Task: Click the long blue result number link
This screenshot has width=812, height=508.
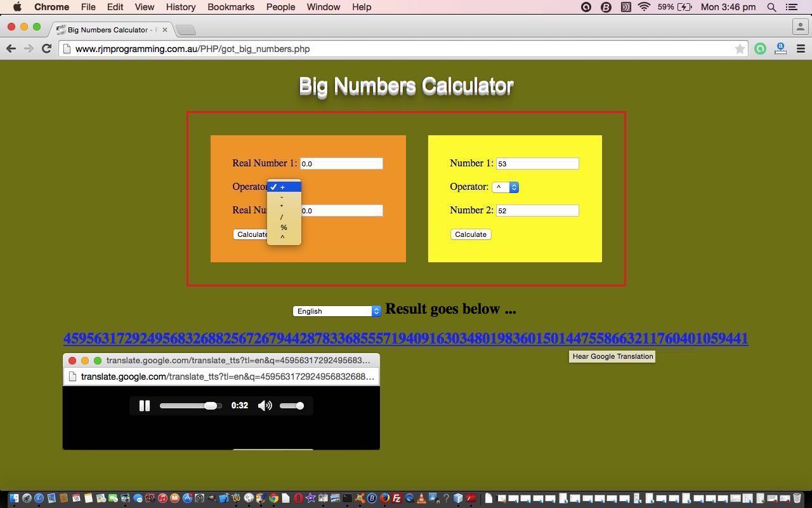Action: tap(405, 338)
